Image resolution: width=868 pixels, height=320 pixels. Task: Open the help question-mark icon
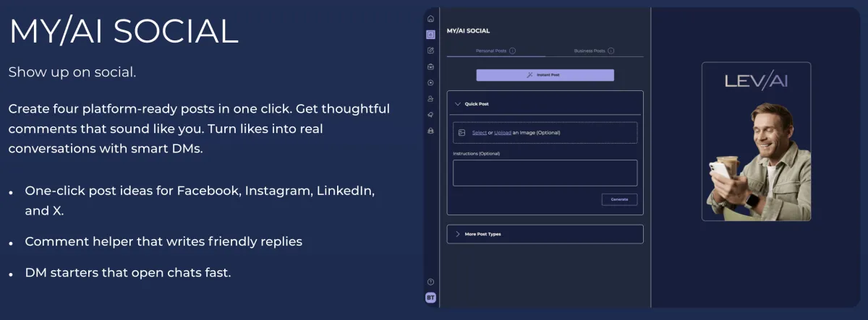(x=430, y=282)
